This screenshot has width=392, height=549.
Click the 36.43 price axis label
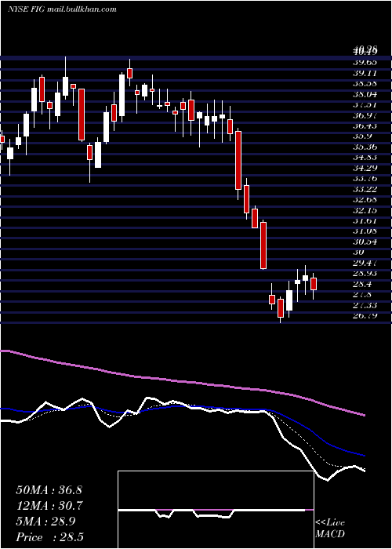[x=365, y=125]
